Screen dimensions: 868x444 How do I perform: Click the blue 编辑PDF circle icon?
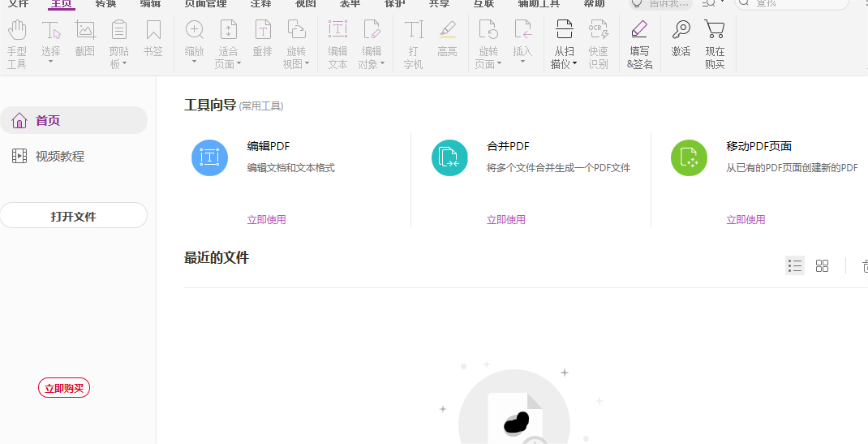pyautogui.click(x=210, y=157)
